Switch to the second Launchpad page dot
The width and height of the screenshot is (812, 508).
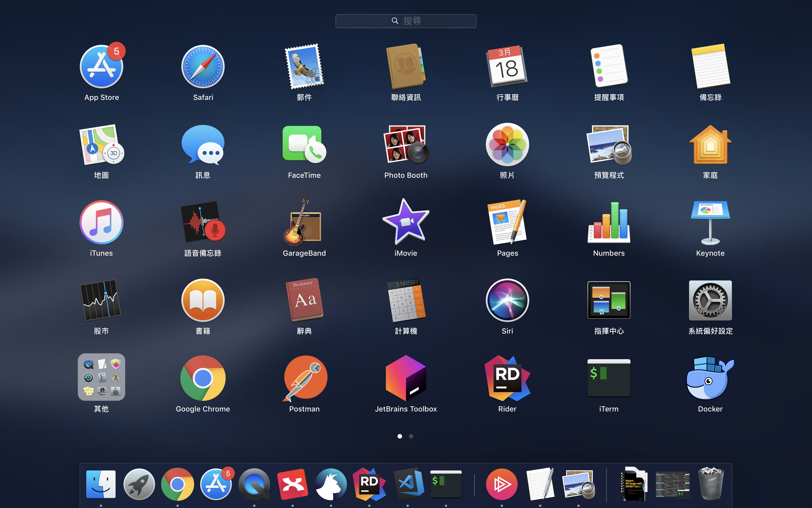(x=411, y=436)
